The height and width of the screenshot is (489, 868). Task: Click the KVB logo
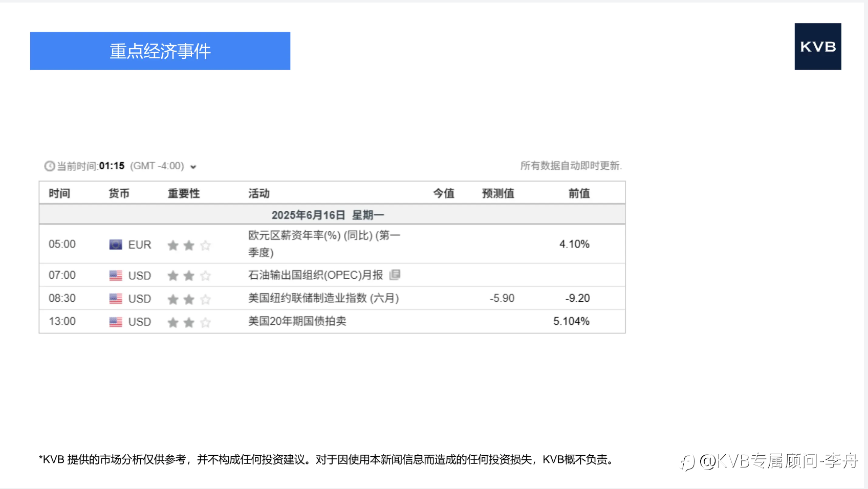(x=818, y=47)
